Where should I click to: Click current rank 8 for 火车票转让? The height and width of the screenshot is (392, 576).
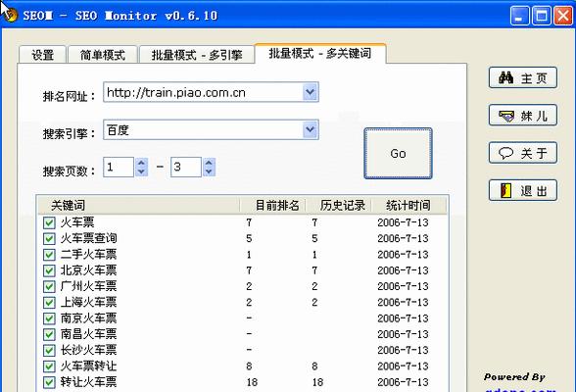click(249, 367)
